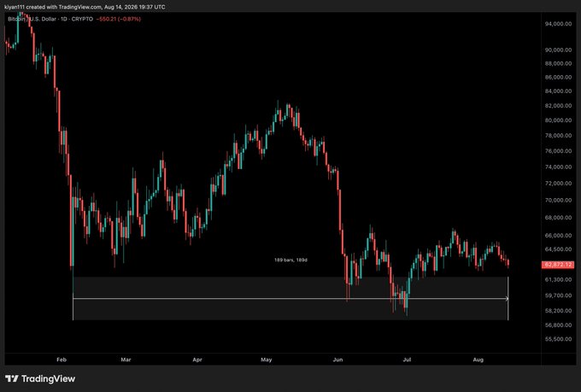Click the 90,000.00 price axis label

click(558, 50)
